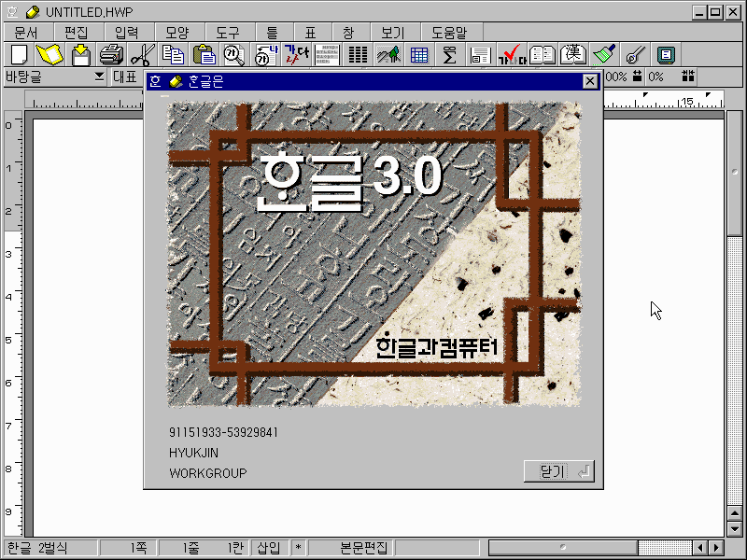Expand the 바탕글 style dropdown arrow
Screen dimensions: 747x560
(99, 77)
